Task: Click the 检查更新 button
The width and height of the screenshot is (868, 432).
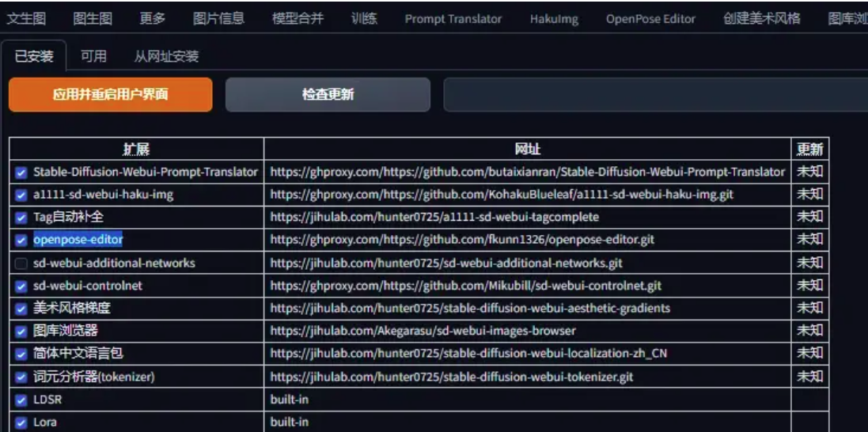Action: [x=328, y=95]
